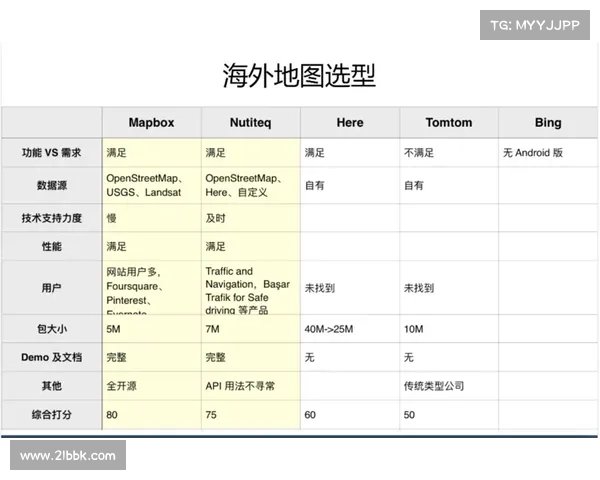The width and height of the screenshot is (600, 480).
Task: Click Nutiteq's '满足' in the 功能 VS 需求 row
Action: pyautogui.click(x=215, y=153)
